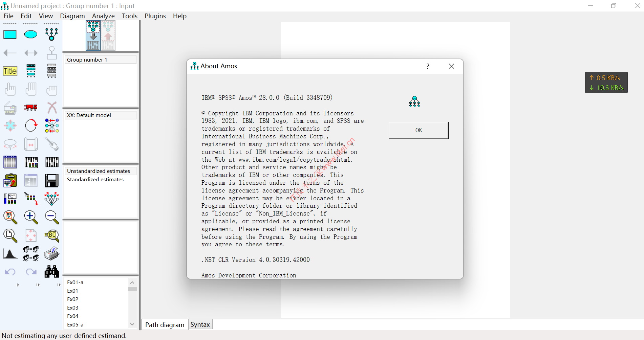Open select data files icon
644x340 pixels.
10,162
